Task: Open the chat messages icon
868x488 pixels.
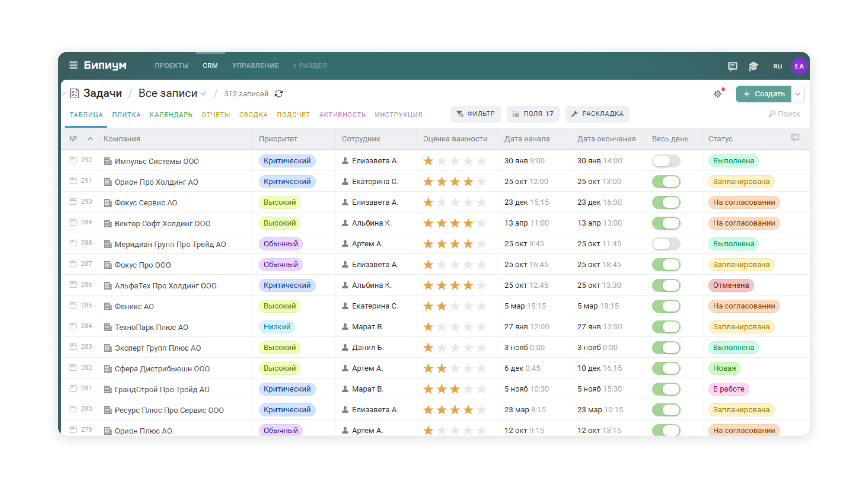Action: tap(732, 66)
